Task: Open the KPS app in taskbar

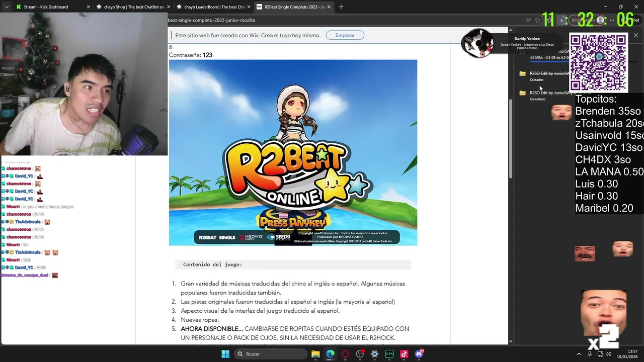Action: (x=389, y=354)
